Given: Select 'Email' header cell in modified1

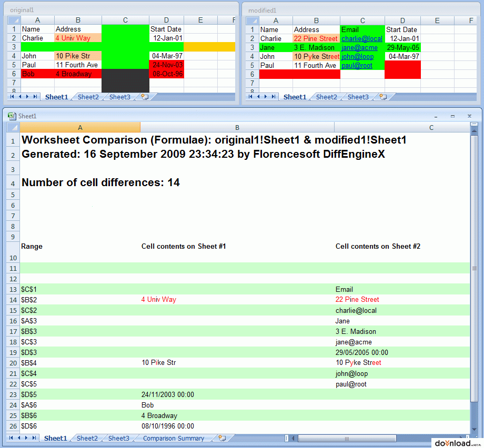Looking at the screenshot, I should click(x=362, y=29).
